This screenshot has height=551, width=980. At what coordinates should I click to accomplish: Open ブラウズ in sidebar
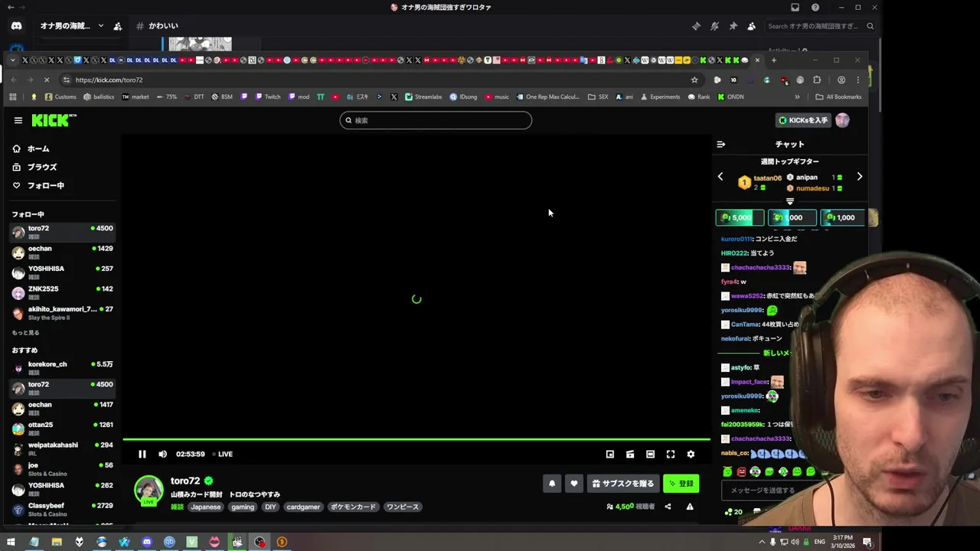pos(42,167)
